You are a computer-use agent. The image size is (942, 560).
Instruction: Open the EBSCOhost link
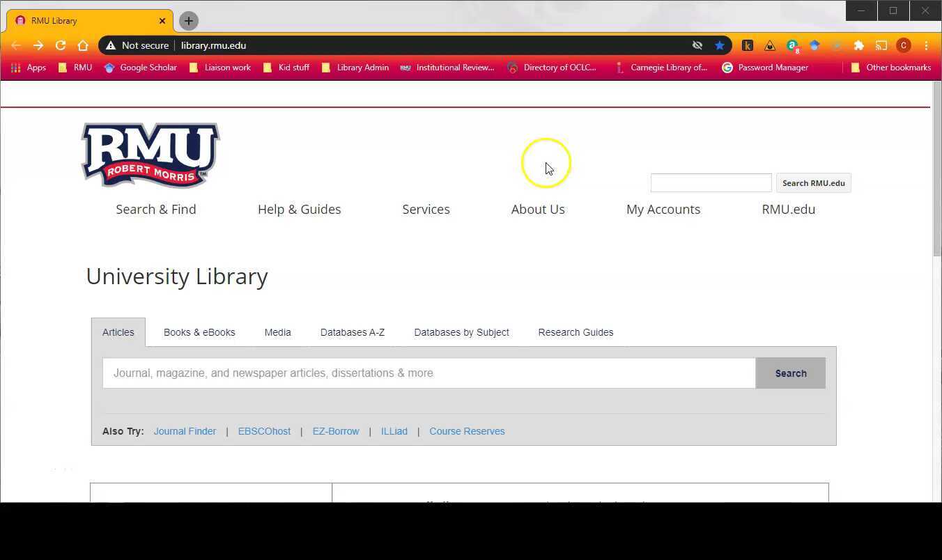tap(264, 431)
